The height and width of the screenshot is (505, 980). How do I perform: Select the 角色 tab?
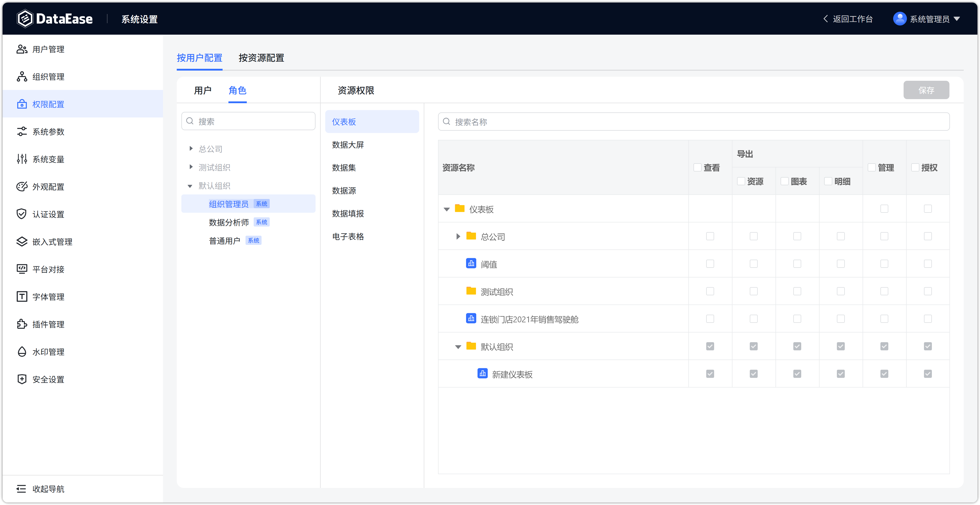237,90
